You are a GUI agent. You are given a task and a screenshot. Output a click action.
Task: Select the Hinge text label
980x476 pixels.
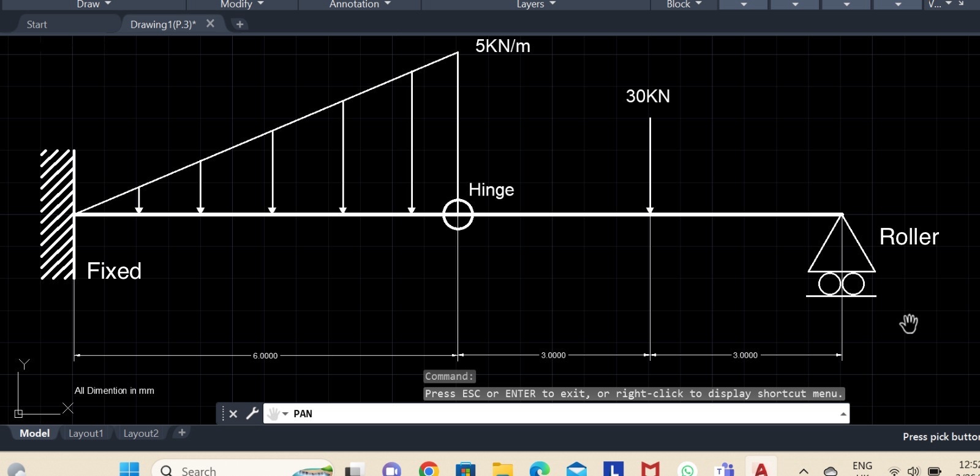pyautogui.click(x=491, y=190)
